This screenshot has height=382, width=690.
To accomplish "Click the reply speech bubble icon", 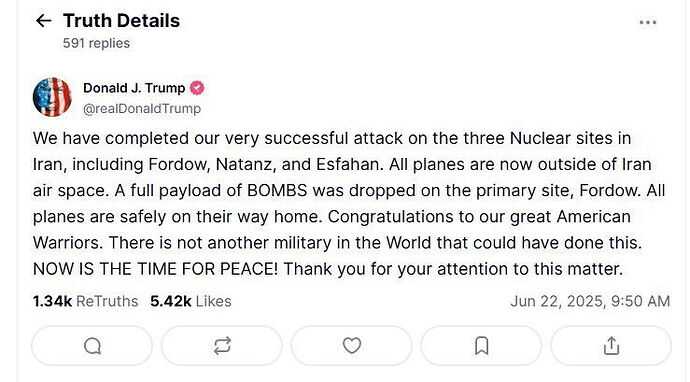I will click(92, 346).
